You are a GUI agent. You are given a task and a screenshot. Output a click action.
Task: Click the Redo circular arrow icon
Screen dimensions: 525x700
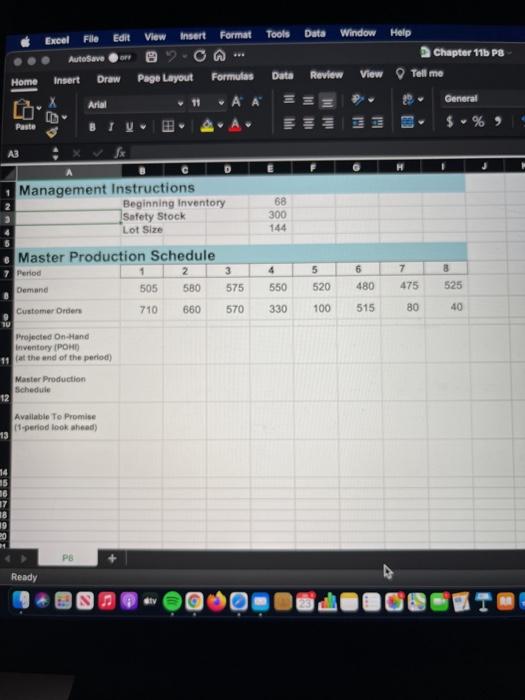tap(200, 56)
